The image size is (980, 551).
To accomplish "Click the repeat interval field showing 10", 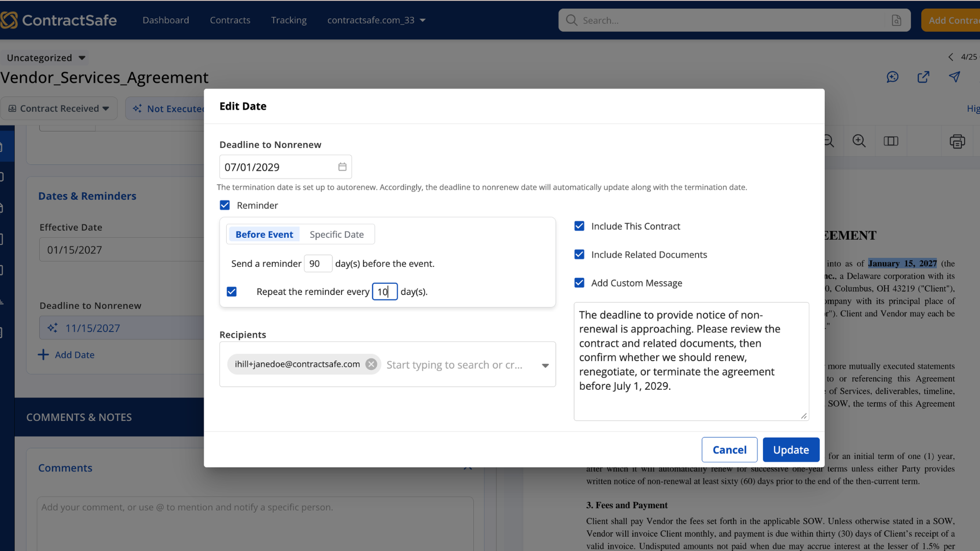I will (384, 291).
